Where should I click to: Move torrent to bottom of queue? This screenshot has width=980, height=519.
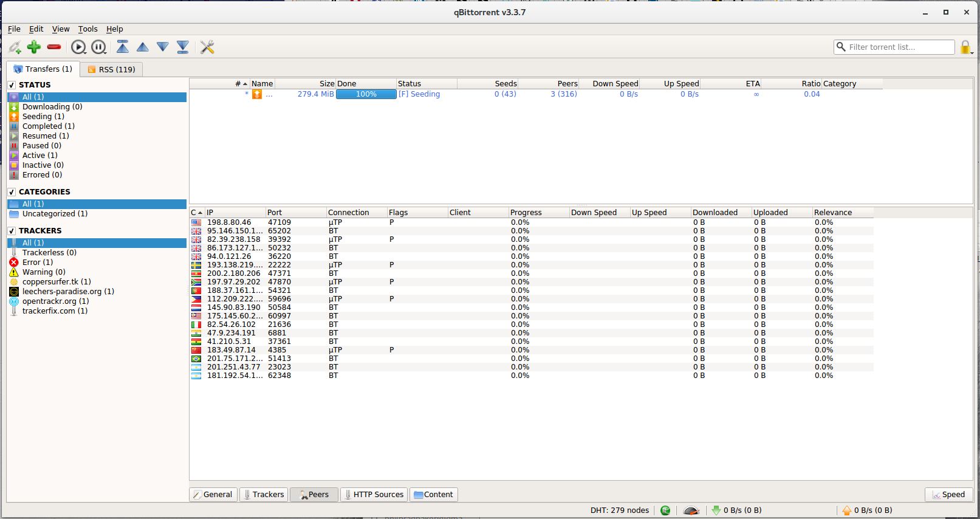(183, 47)
